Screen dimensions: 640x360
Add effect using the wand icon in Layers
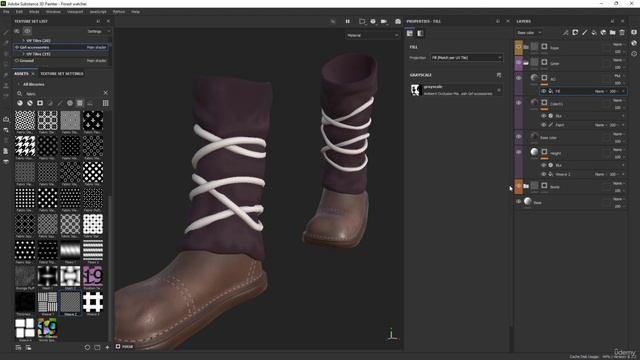coord(565,33)
